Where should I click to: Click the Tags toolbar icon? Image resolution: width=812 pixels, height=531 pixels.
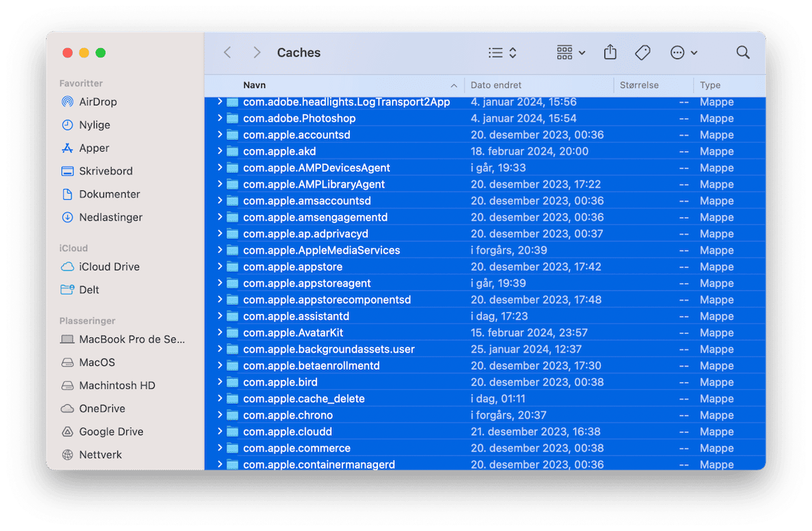pyautogui.click(x=642, y=53)
